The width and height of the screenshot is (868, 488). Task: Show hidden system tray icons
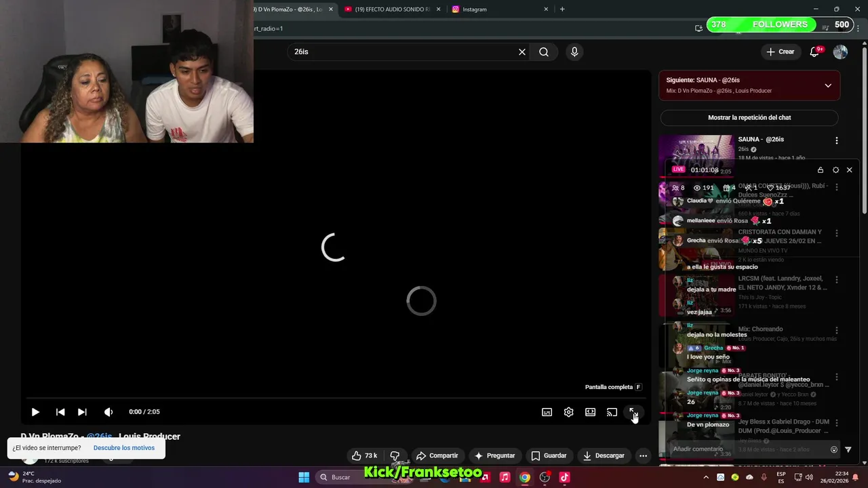coord(706,477)
